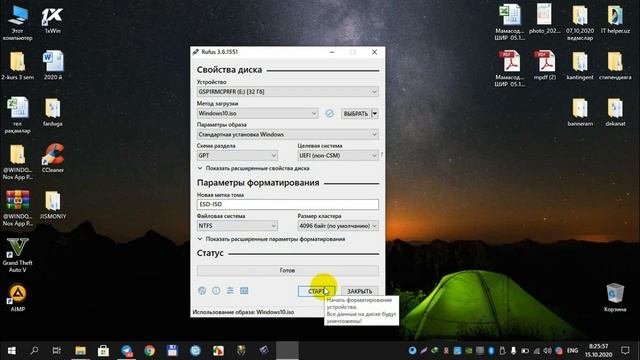Screen dimensions: 640x360
Task: Open the taskbar clock showing 15.10.2020
Action: pyautogui.click(x=598, y=351)
